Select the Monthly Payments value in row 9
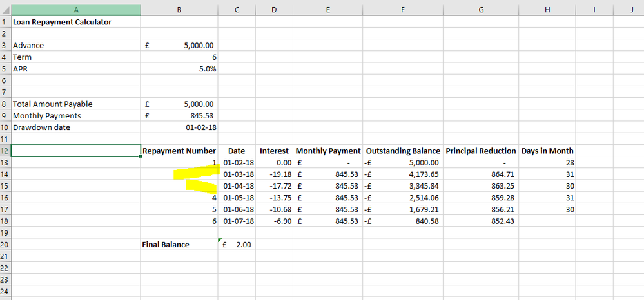644x300 pixels. (x=179, y=116)
